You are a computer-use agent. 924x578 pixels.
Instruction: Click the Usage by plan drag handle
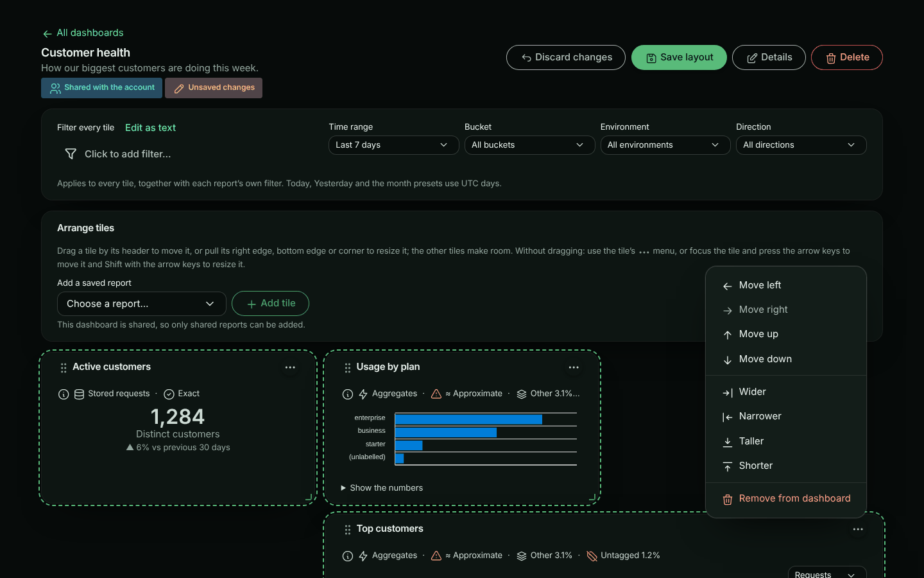pos(348,368)
